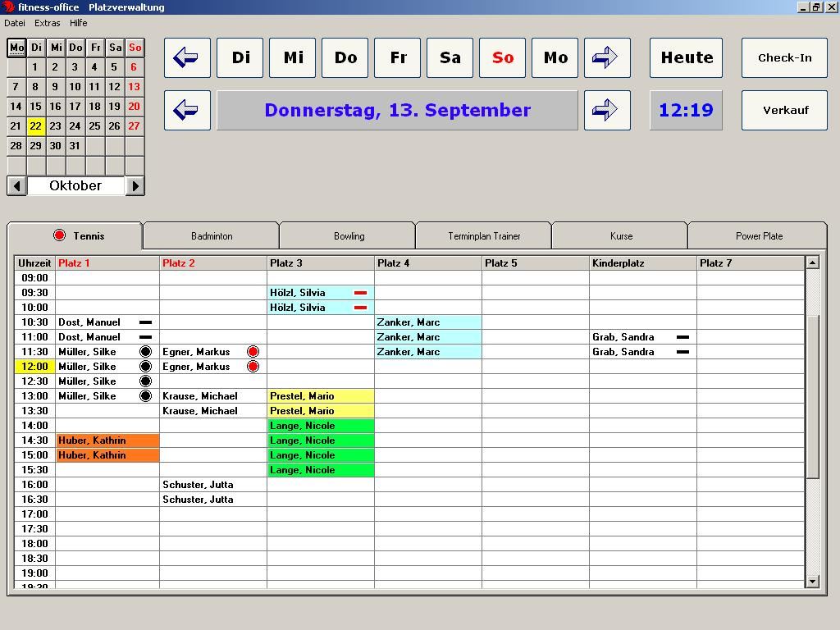Switch to the Kurse tab
Viewport: 840px width, 630px height.
coord(620,236)
